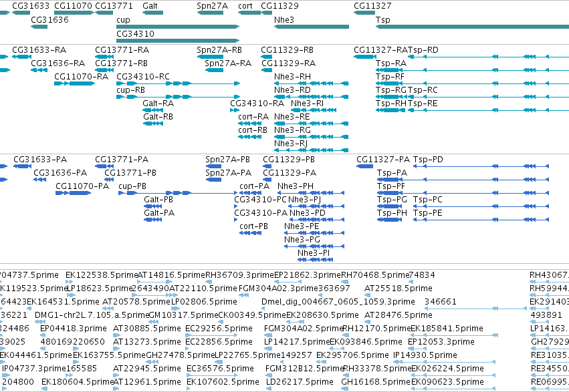Select the cup gene label
The image size is (569, 392).
point(123,20)
